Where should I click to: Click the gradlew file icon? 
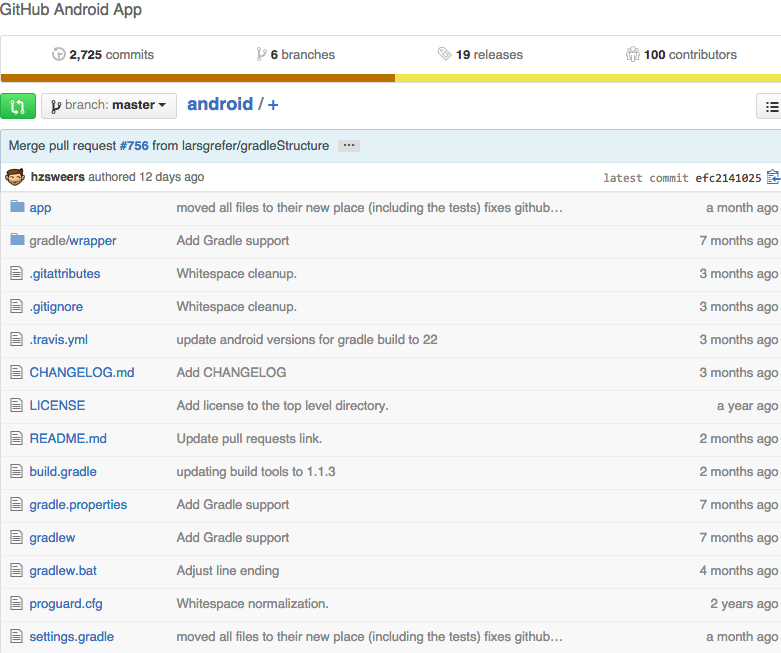coord(16,537)
